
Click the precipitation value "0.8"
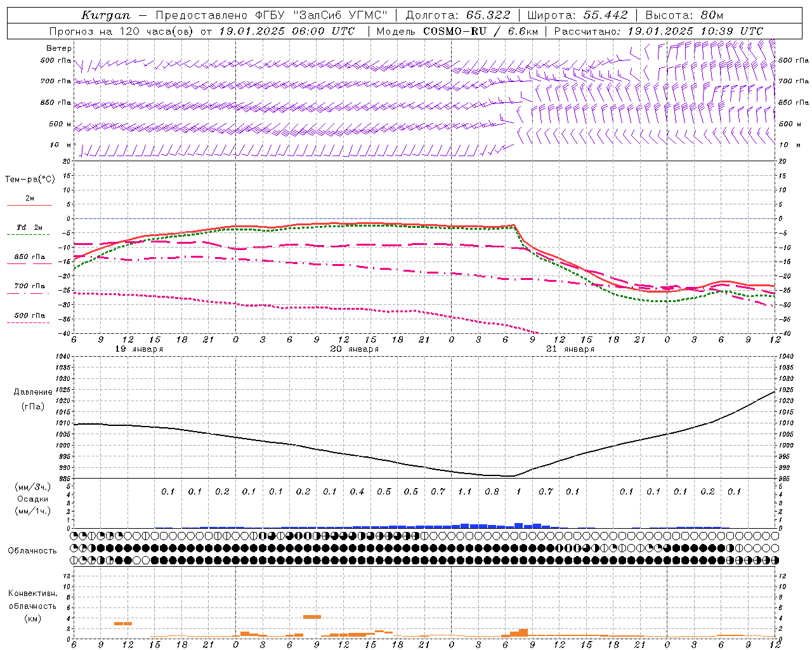492,491
